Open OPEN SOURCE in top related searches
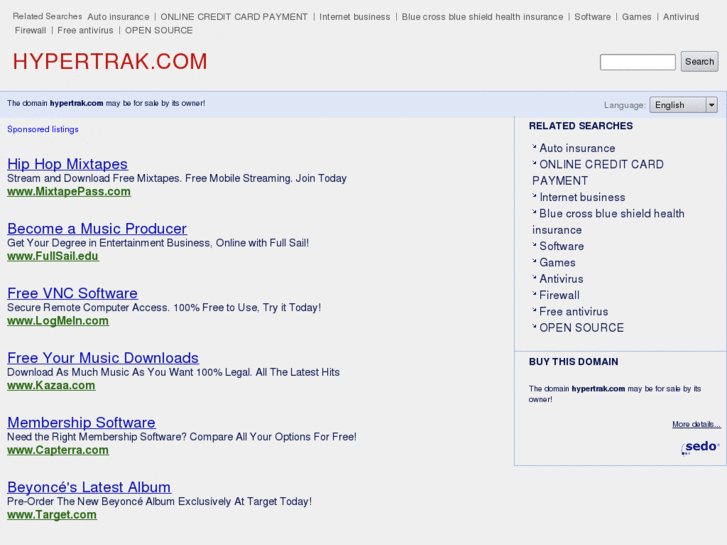The image size is (727, 545). 159,30
